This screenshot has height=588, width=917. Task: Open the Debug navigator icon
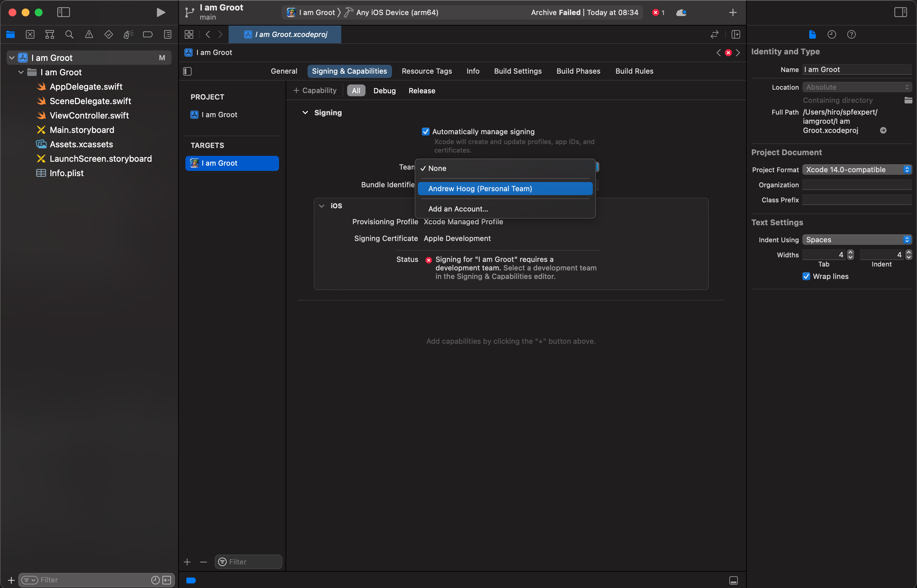tap(128, 34)
